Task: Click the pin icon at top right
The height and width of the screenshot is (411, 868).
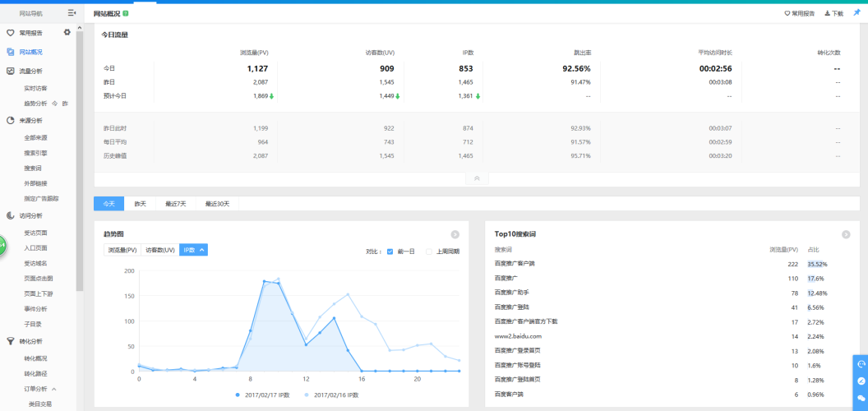Action: tap(857, 12)
